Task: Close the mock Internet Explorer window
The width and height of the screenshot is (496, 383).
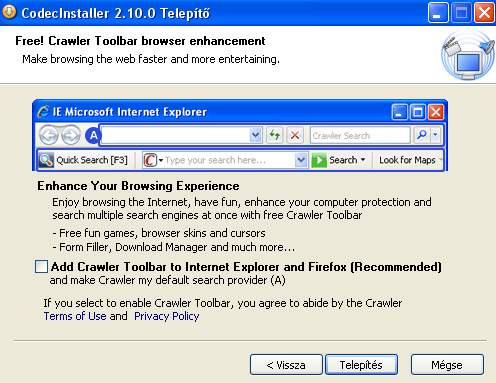Action: pyautogui.click(x=436, y=112)
